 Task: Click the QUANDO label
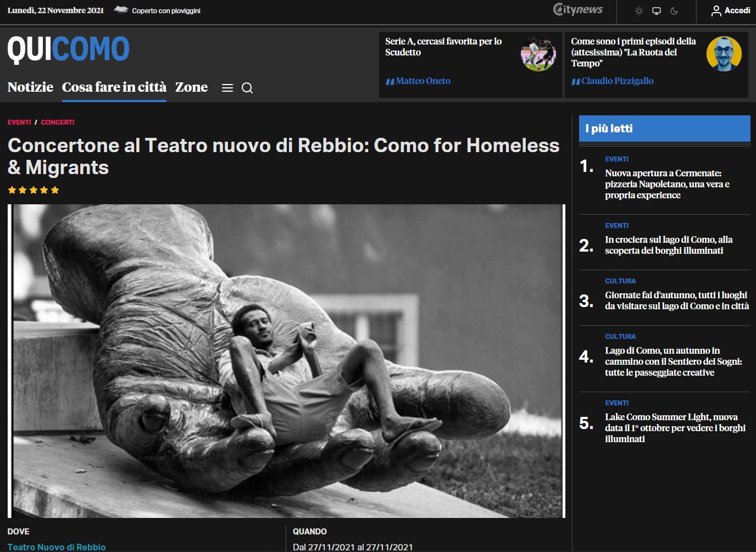click(310, 532)
